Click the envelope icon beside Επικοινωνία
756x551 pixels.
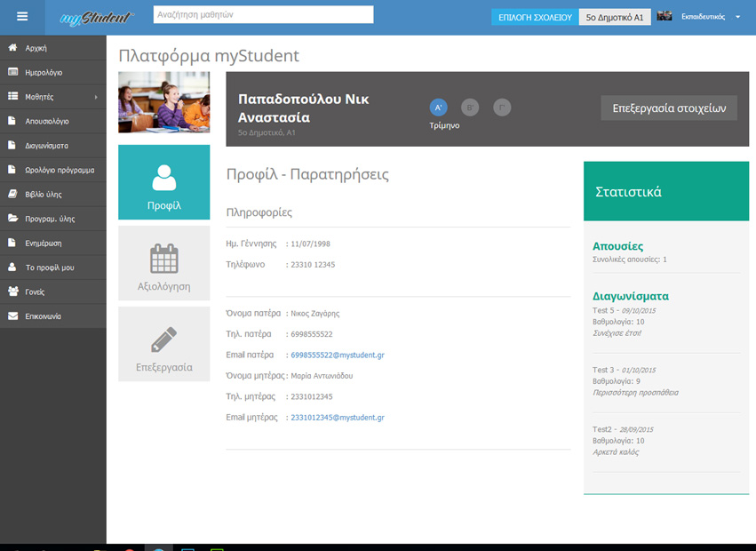(x=13, y=316)
